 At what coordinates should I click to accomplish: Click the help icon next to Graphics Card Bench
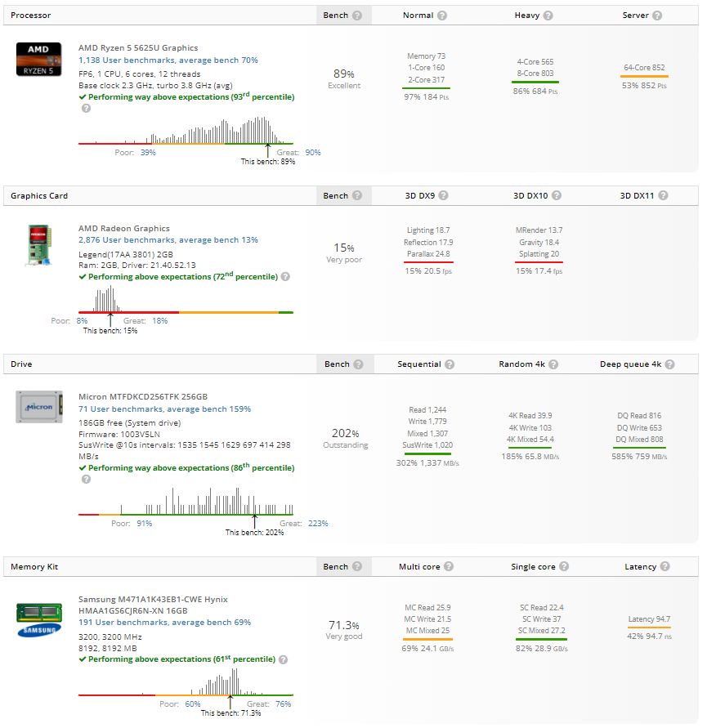[x=356, y=195]
